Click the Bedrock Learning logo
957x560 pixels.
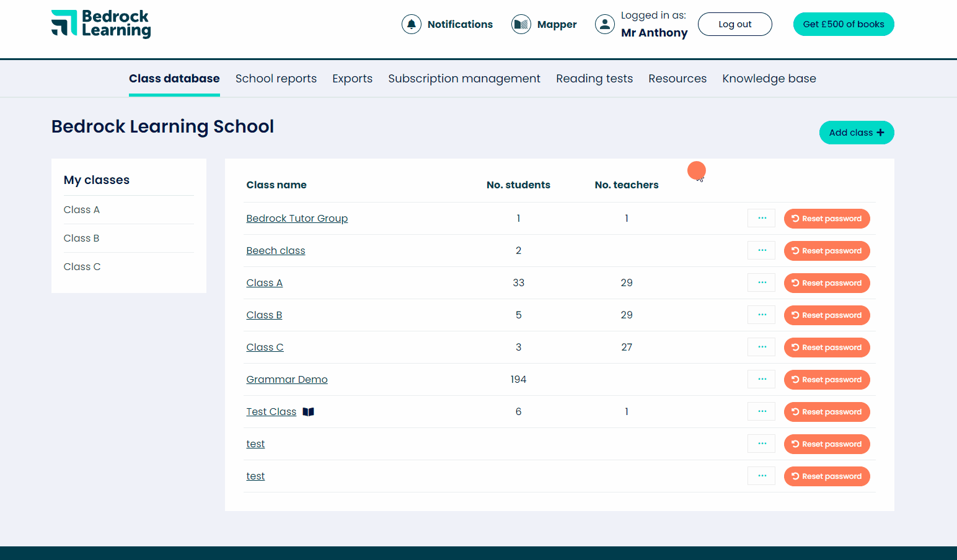[x=100, y=24]
